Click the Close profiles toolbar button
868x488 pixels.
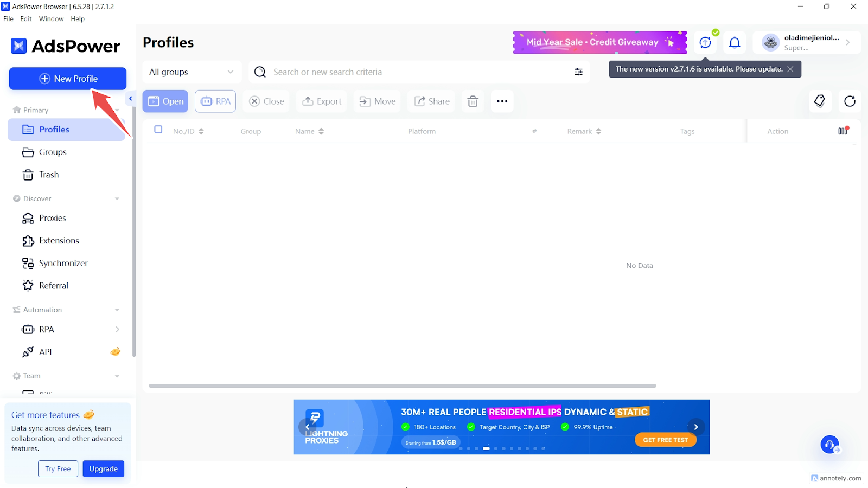pyautogui.click(x=266, y=101)
